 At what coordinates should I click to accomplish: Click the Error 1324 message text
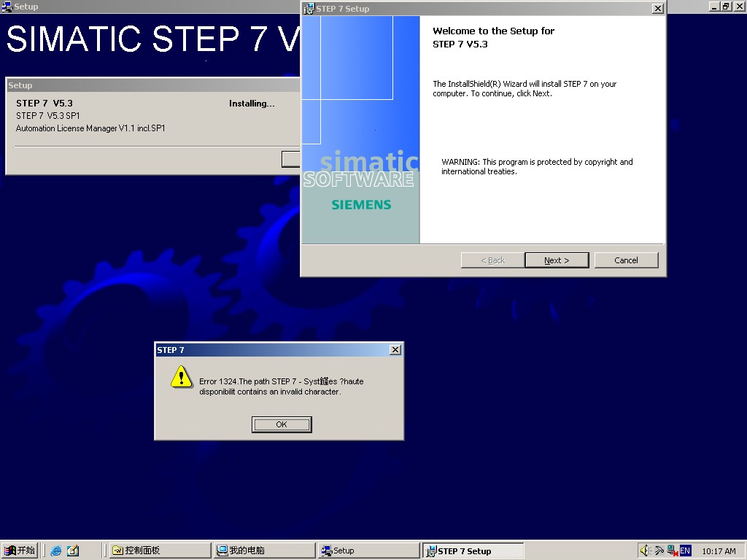281,386
